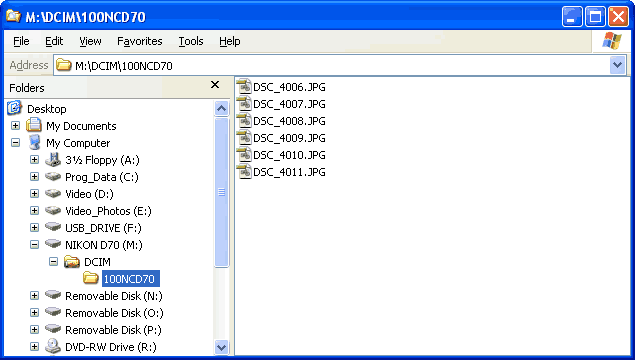Select the Desktop label in tree

47,109
